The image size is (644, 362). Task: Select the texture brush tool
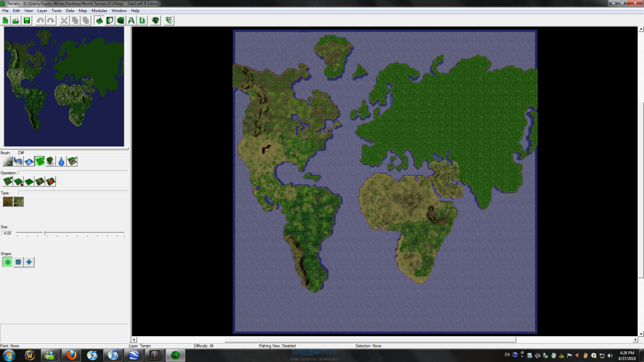pos(8,162)
